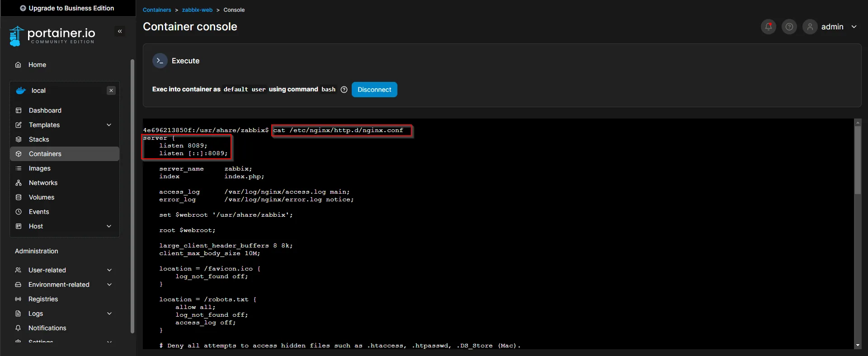Click the terminal scrollbar up arrow
Image resolution: width=868 pixels, height=356 pixels.
(x=858, y=122)
